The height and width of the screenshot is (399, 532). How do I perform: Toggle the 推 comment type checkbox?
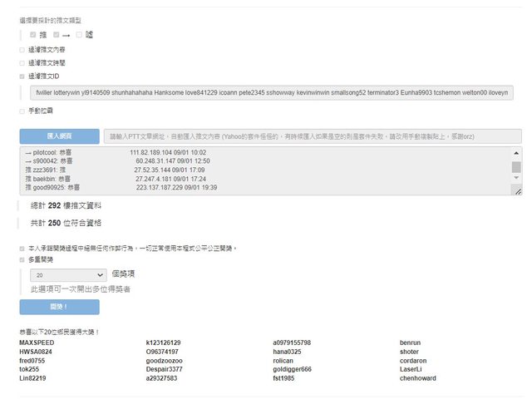coord(33,35)
